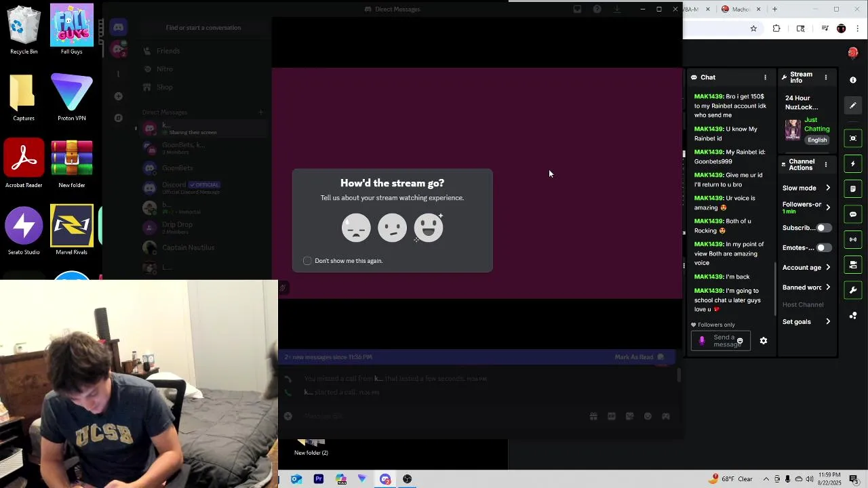Image resolution: width=868 pixels, height=488 pixels.
Task: Open the taskbar volume control
Action: (x=810, y=479)
